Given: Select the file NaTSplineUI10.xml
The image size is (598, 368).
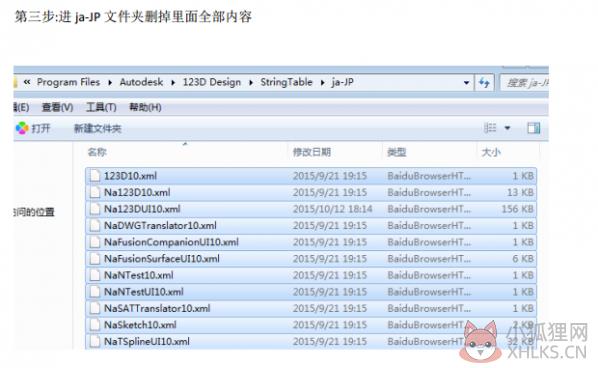Looking at the screenshot, I should point(311,341).
